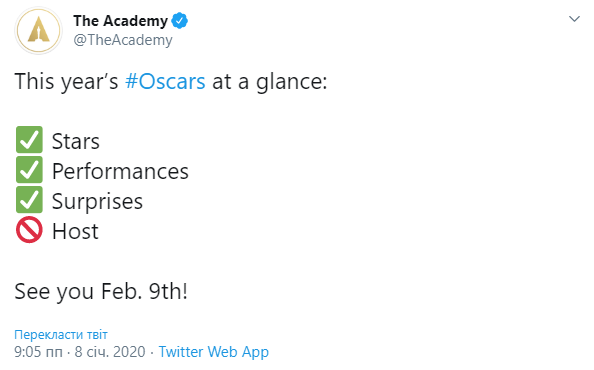Screen dimensions: 594x370
Task: Open The Academy display name link
Action: 120,20
